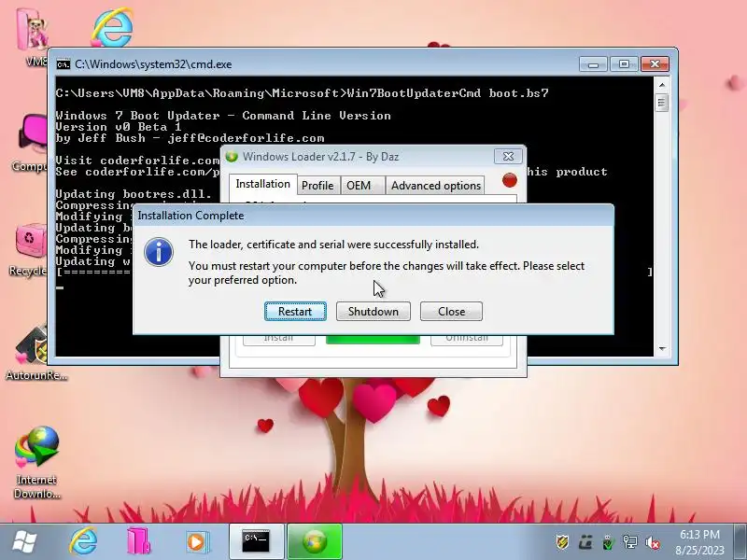This screenshot has width=747, height=560.
Task: Click the network tray icon
Action: click(629, 542)
